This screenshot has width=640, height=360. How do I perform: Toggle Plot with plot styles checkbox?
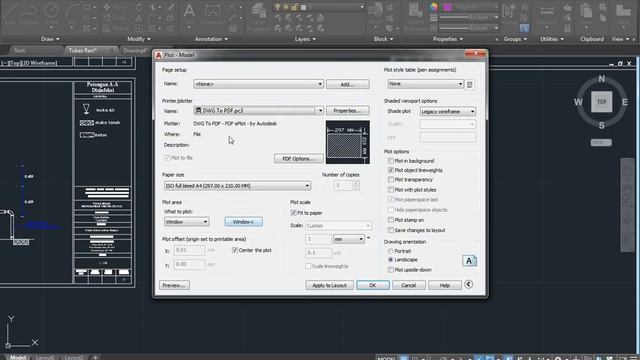click(391, 190)
